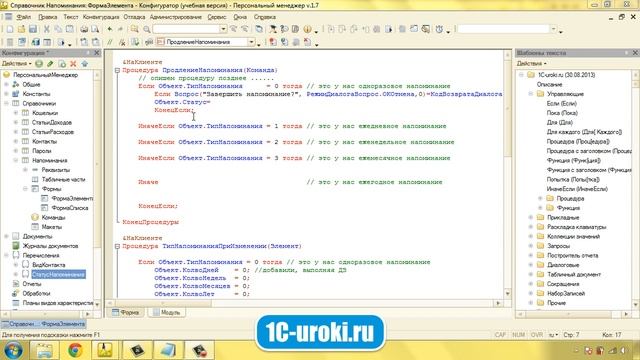Click the Open file folder icon
This screenshot has width=640, height=360.
pos(21,29)
